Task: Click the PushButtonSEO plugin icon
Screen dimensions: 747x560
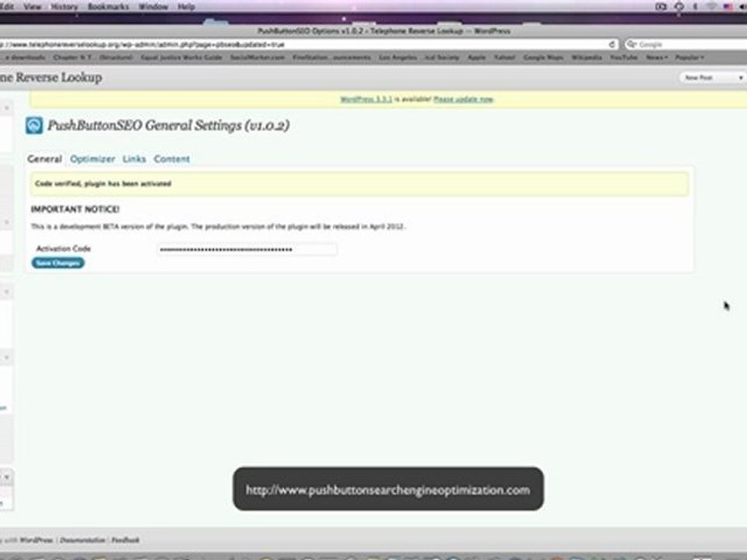Action: 34,126
